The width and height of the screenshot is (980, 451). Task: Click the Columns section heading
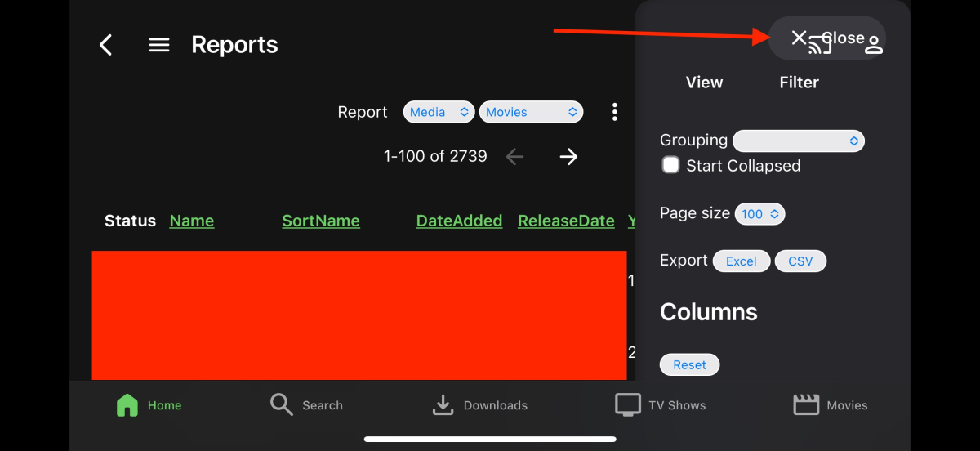pos(709,312)
